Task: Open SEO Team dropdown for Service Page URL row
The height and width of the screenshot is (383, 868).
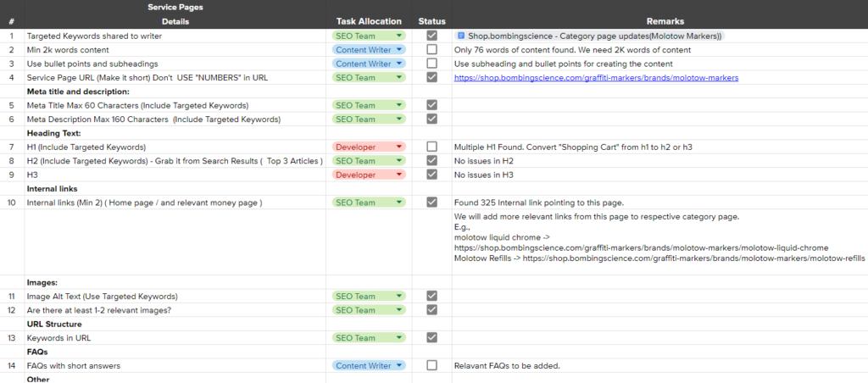Action: click(x=369, y=77)
